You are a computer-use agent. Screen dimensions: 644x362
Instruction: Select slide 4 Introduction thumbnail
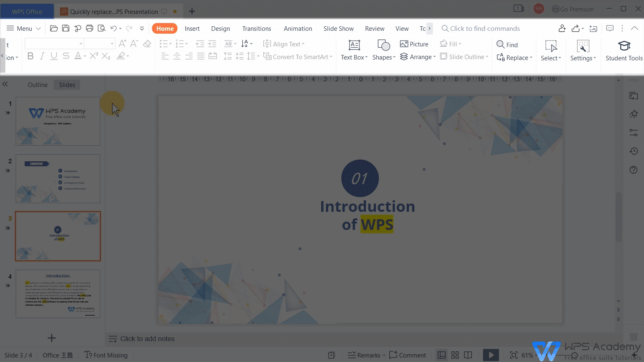click(x=58, y=293)
